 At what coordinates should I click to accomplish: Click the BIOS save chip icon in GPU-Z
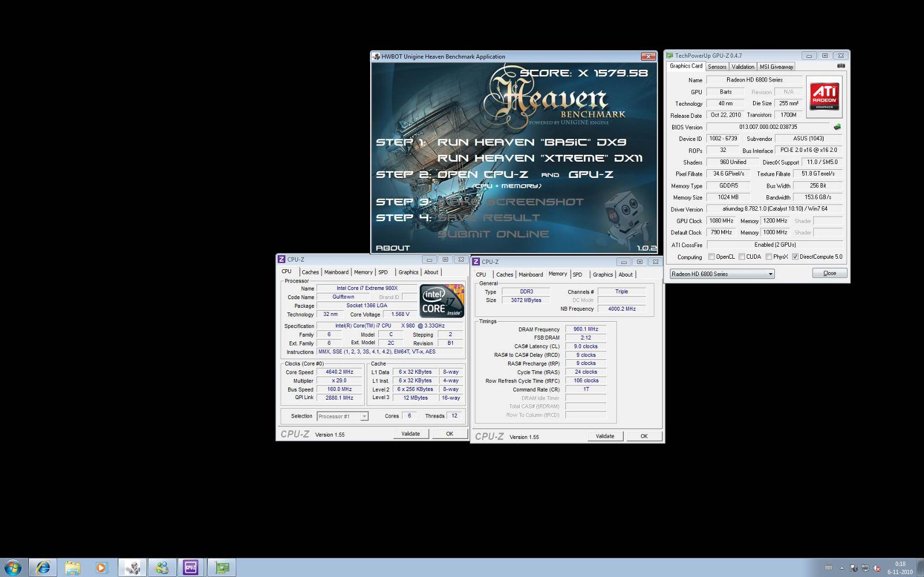837,127
